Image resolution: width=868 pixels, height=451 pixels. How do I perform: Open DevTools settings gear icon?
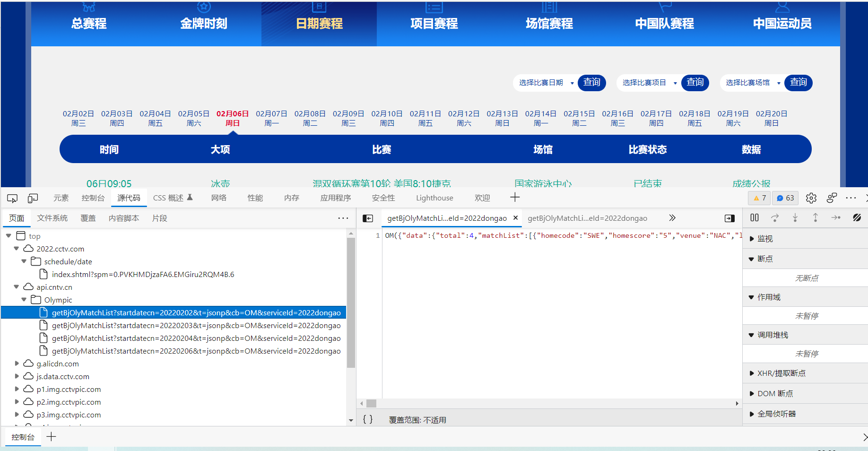(x=811, y=198)
